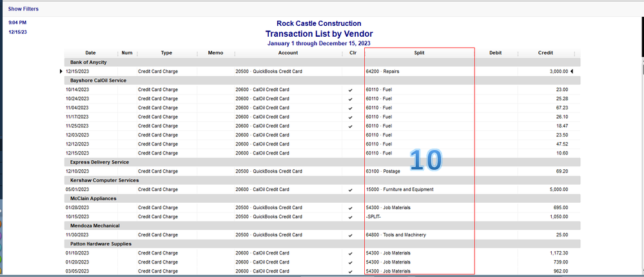Click the Show Filters link
This screenshot has width=644, height=277.
point(23,9)
